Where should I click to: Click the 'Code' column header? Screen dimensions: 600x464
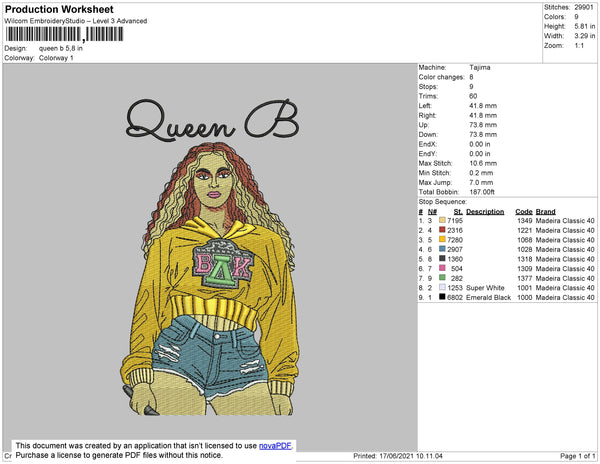[523, 212]
